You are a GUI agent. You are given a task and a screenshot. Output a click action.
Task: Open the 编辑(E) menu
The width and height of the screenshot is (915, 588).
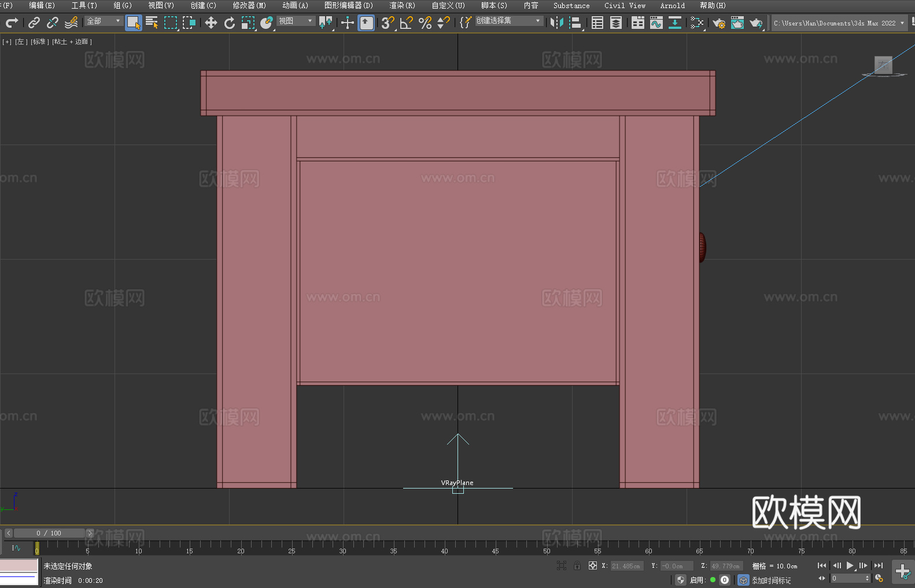42,5
